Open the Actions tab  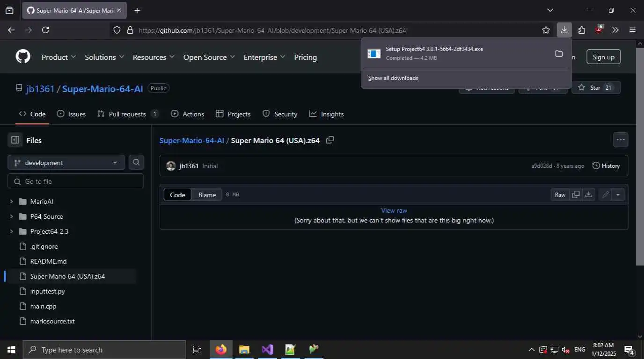pyautogui.click(x=188, y=114)
